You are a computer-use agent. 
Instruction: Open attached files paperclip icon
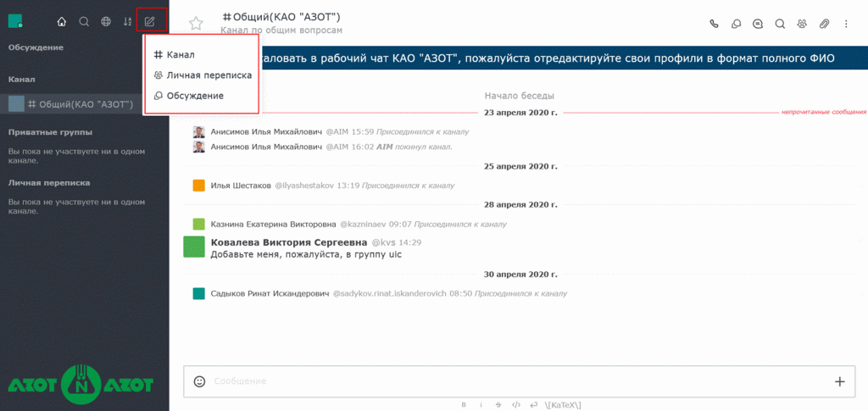824,24
